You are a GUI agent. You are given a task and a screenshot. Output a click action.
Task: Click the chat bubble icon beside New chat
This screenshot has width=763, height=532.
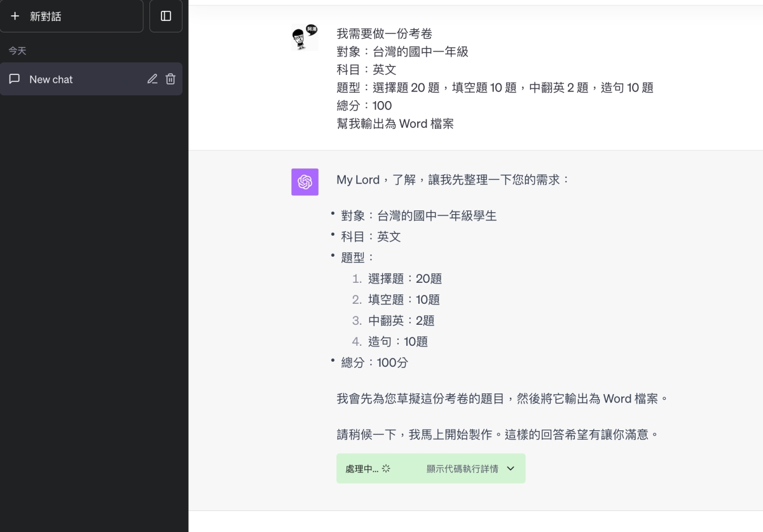click(x=15, y=79)
